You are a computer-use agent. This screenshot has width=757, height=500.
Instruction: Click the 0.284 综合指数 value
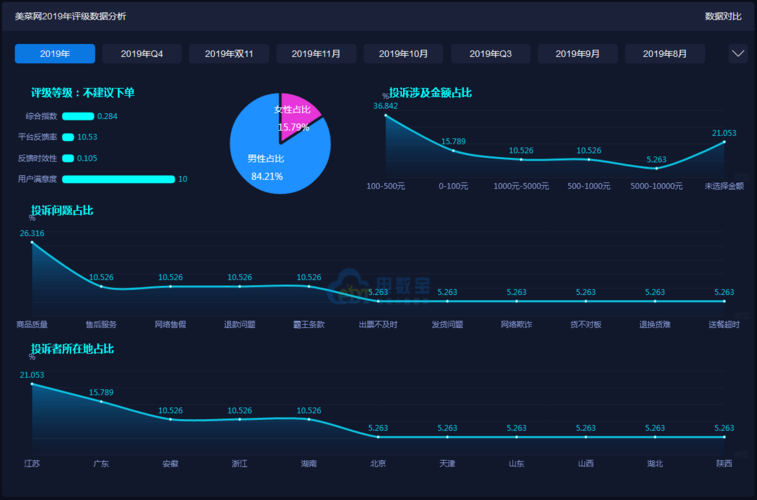click(x=107, y=116)
